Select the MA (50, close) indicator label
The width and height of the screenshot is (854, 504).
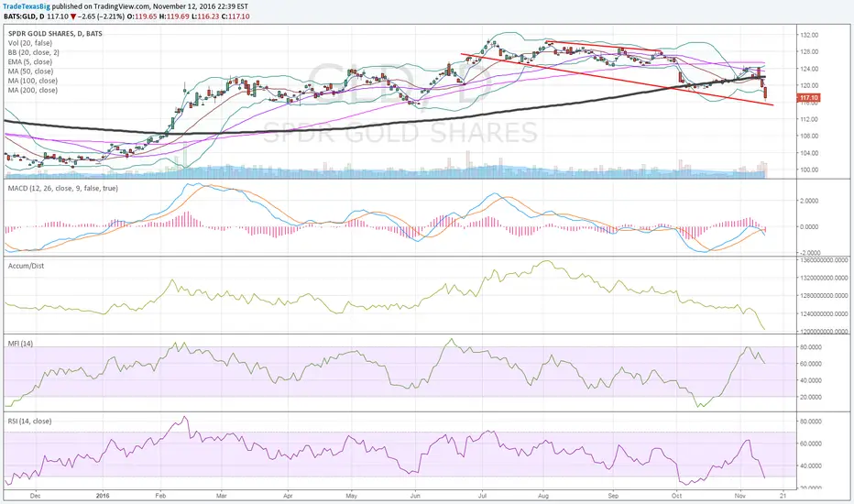click(x=30, y=71)
